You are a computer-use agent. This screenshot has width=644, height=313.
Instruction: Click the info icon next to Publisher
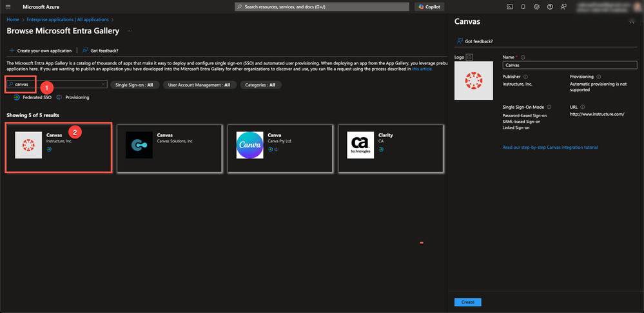coord(526,77)
